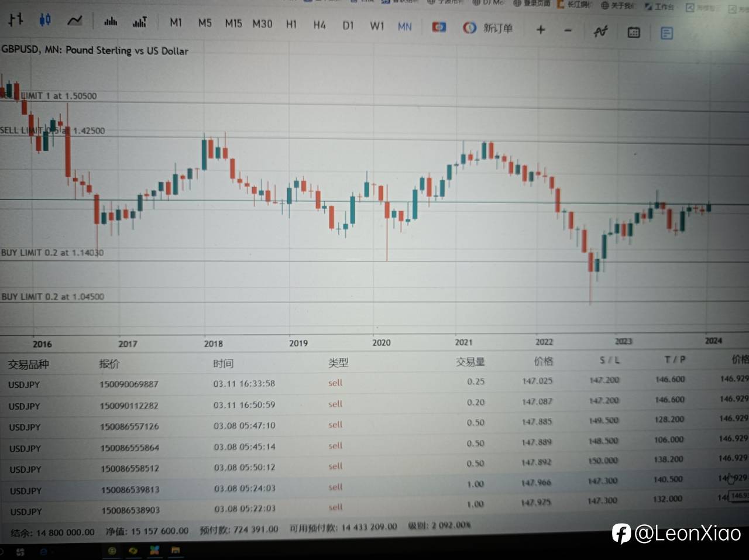Viewport: 749px width, 560px height.
Task: Zoom in the chart with plus icon
Action: [x=541, y=29]
